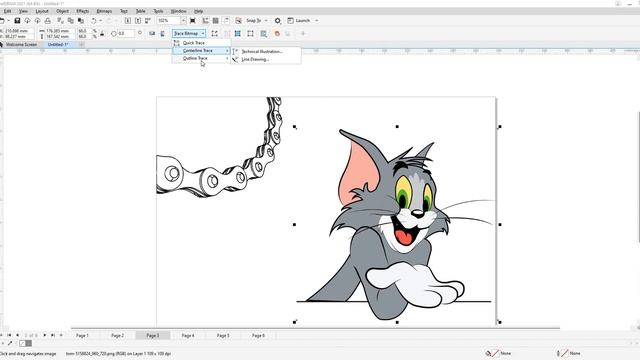Open the Object menu
Screen dimensions: 640x360
point(62,11)
